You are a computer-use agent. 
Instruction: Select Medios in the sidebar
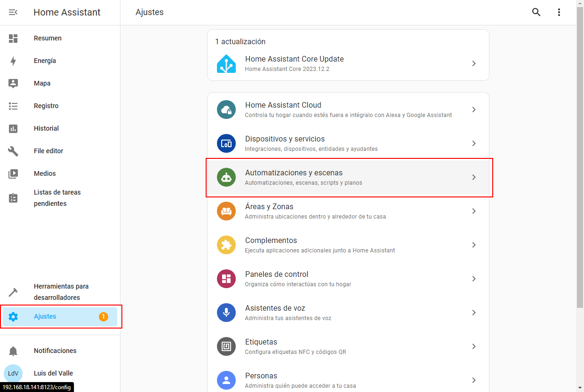point(60,173)
